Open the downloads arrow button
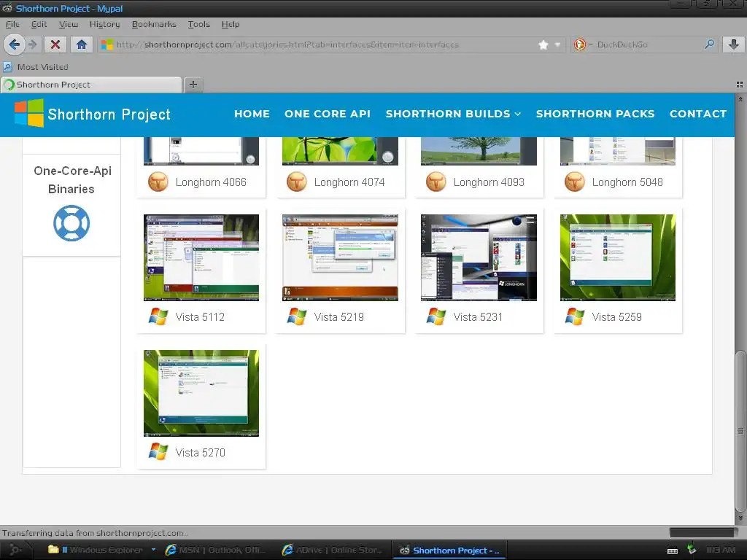The width and height of the screenshot is (747, 560). tap(734, 44)
